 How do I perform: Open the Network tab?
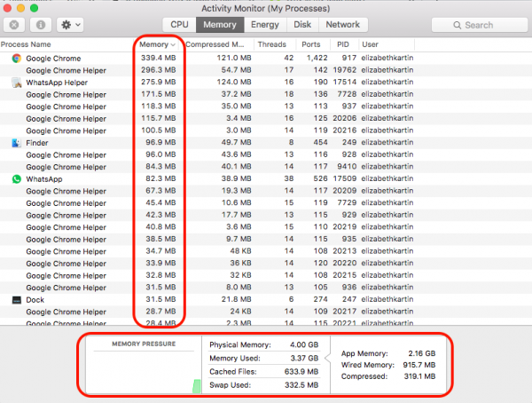(x=342, y=25)
